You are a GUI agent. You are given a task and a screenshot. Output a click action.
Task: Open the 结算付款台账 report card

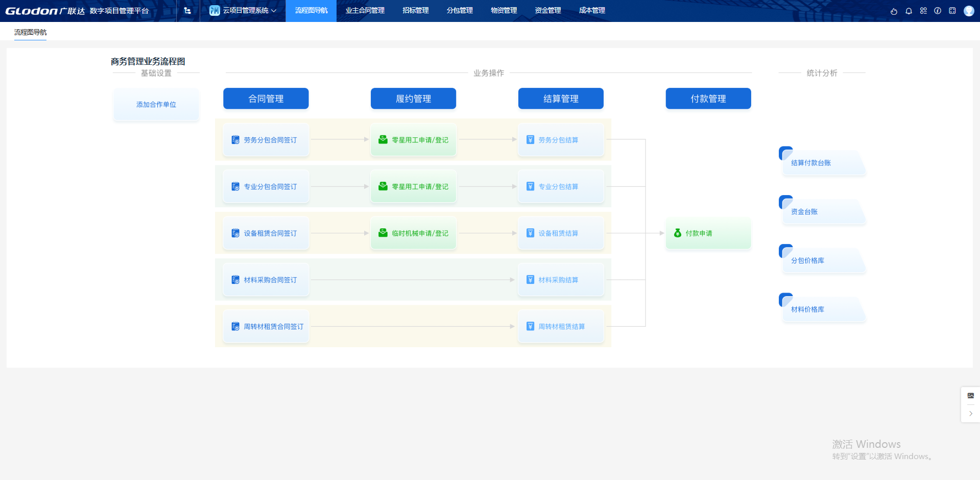[822, 163]
